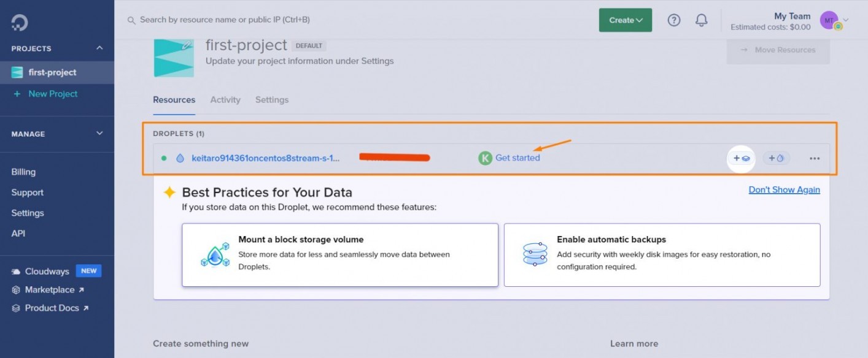Screen dimensions: 868x358
Task: Click the green status dot of the droplet
Action: click(164, 158)
